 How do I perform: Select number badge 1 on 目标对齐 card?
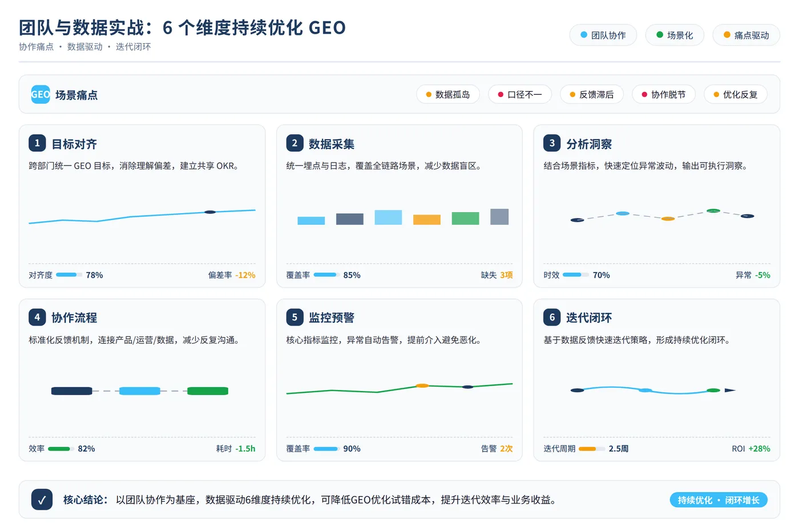[x=37, y=143]
